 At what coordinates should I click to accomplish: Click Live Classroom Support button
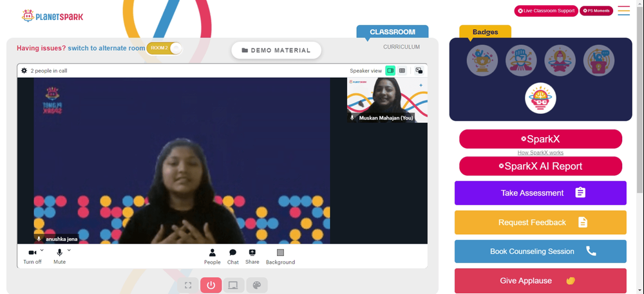[x=546, y=11]
